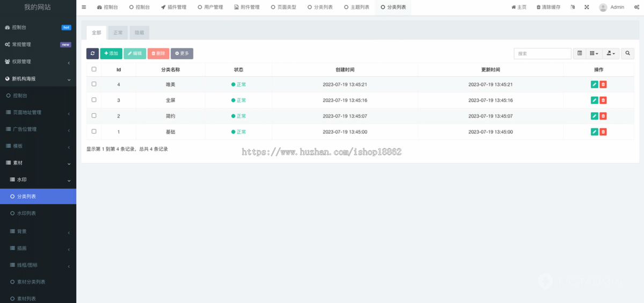Viewport: 644px width, 303px height.
Task: Click the language switch icon in header
Action: [x=572, y=7]
